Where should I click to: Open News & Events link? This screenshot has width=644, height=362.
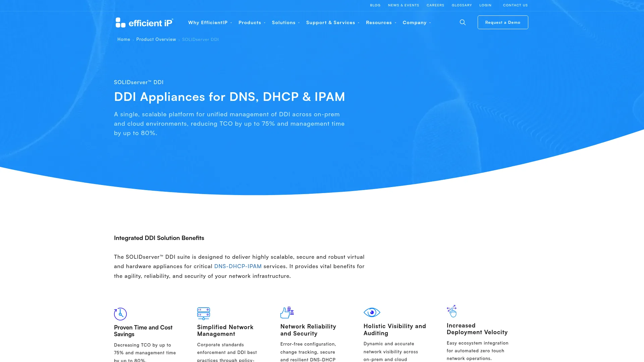(x=404, y=5)
